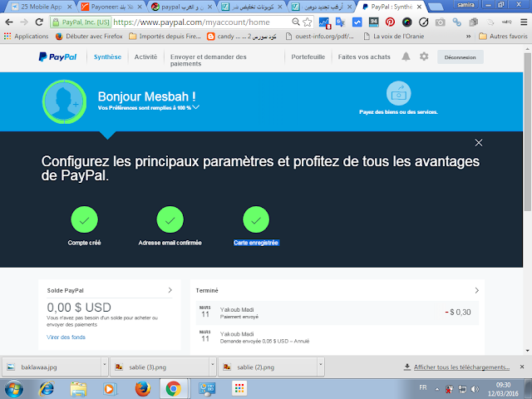Click the compass circle extension icon
The width and height of the screenshot is (532, 399).
tap(423, 22)
